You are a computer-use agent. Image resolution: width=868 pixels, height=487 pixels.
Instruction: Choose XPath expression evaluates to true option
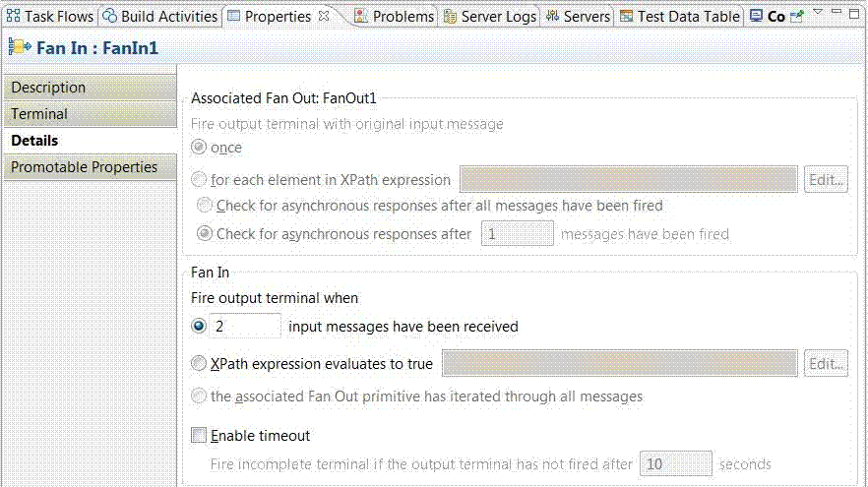[x=199, y=364]
